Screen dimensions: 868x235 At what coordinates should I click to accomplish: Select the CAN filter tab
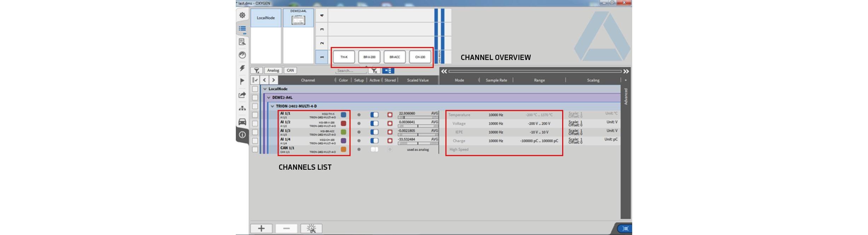(290, 71)
